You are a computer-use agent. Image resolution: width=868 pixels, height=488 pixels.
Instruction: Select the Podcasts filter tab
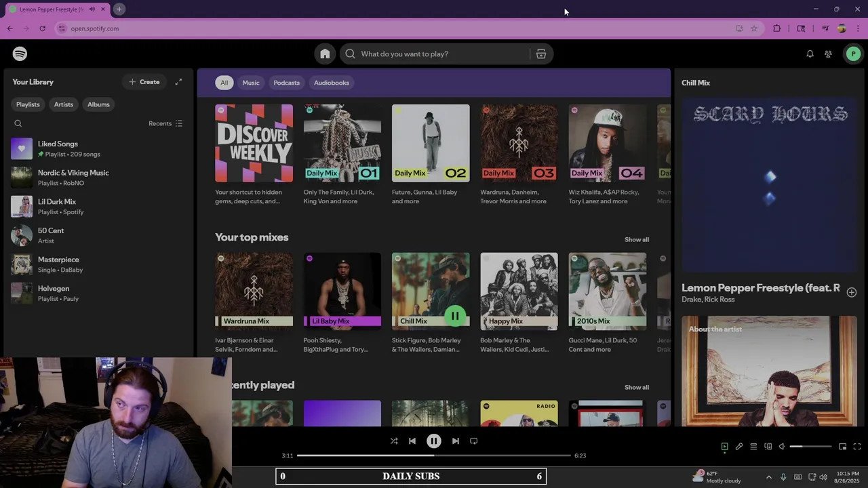[x=286, y=83]
